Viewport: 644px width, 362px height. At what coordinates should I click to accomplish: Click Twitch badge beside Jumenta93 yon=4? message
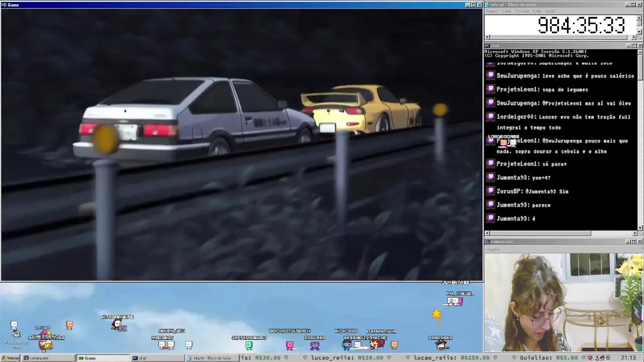pos(491,177)
